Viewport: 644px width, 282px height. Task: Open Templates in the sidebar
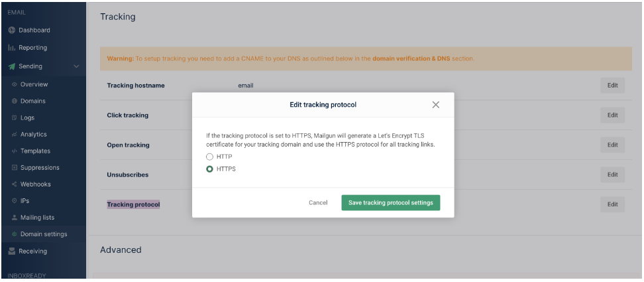[x=35, y=151]
